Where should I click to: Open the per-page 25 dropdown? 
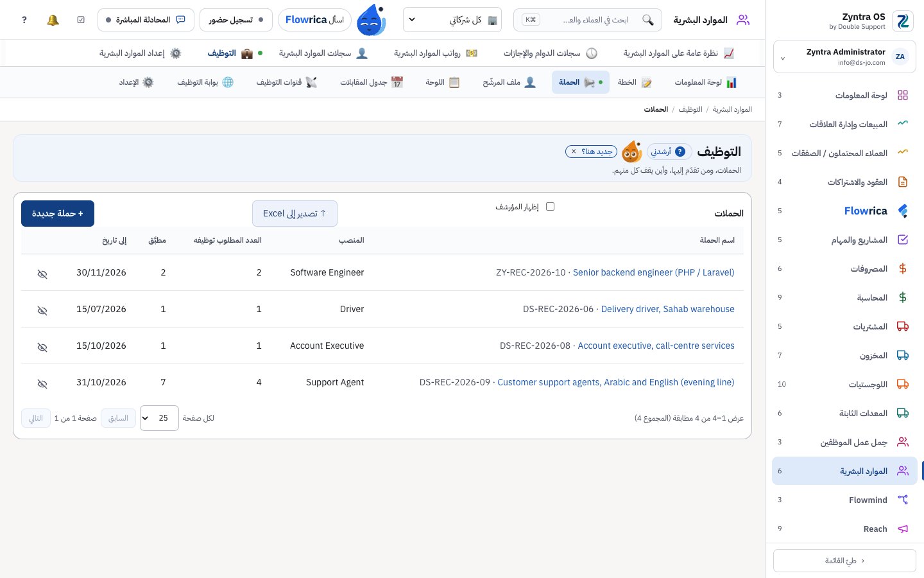pyautogui.click(x=159, y=418)
